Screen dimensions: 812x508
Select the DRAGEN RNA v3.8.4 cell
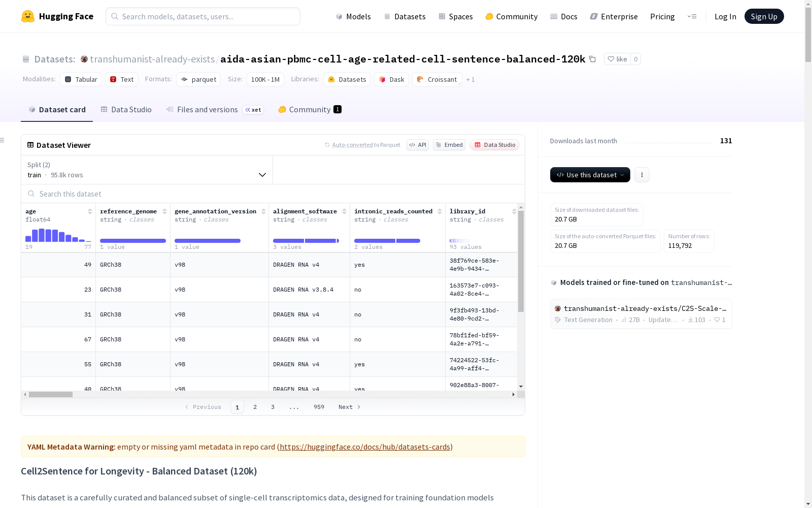[309, 290]
